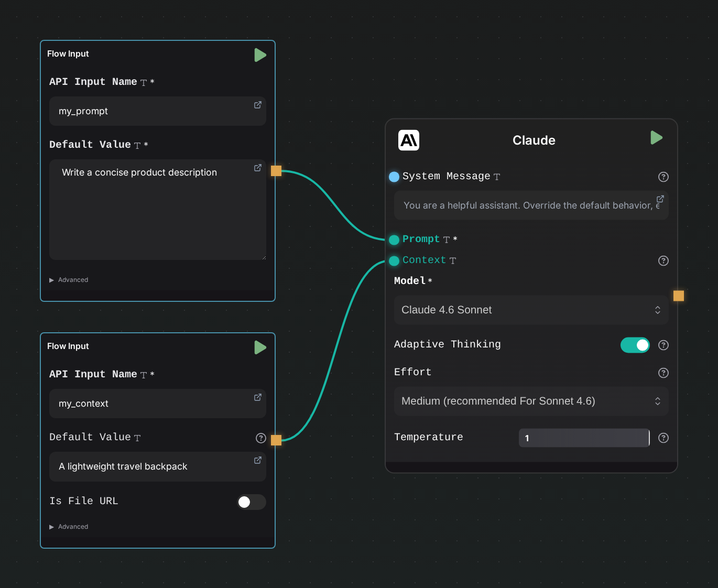Viewport: 718px width, 588px height.
Task: Click the Prompt label on Claude node
Action: (x=421, y=239)
